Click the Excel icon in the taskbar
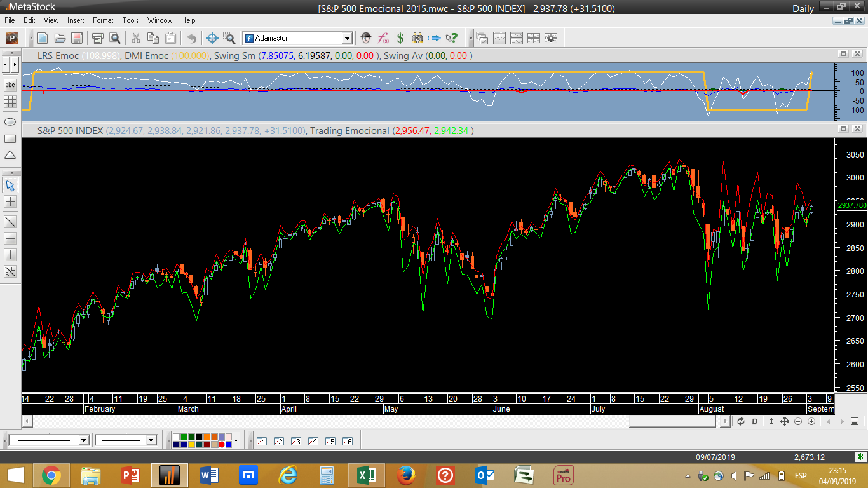 point(366,475)
